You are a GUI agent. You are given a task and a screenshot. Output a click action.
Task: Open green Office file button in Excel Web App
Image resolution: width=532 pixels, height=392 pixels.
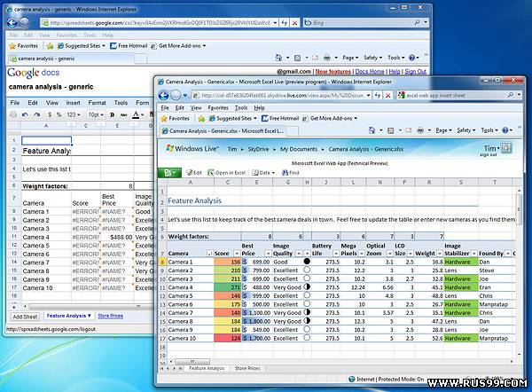click(169, 173)
